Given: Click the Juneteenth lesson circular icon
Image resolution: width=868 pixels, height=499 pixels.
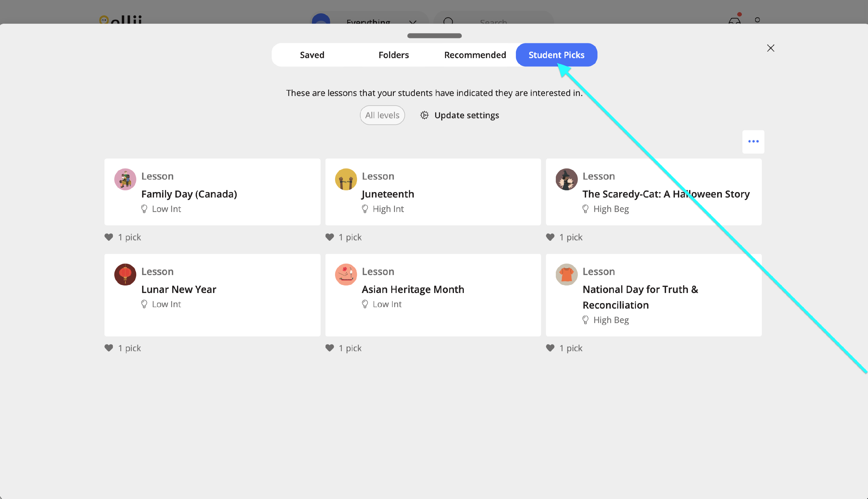Looking at the screenshot, I should [x=346, y=179].
